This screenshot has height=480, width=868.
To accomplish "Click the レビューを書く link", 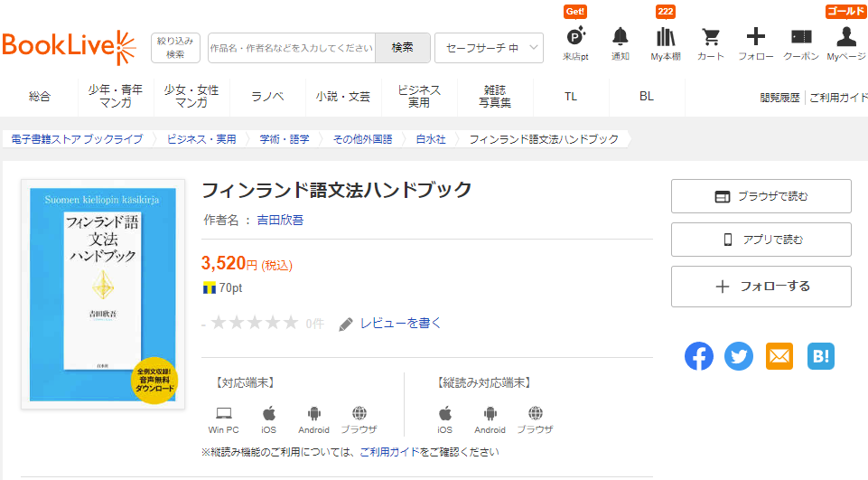I will (400, 324).
